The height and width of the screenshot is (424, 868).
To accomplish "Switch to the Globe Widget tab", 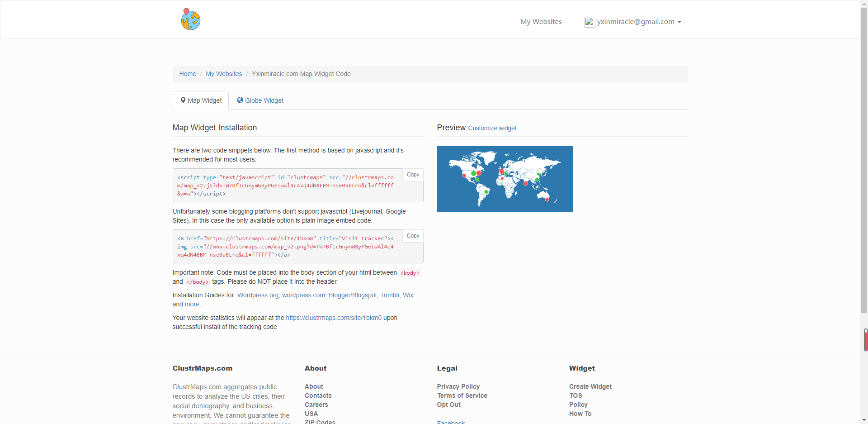I will coord(260,100).
